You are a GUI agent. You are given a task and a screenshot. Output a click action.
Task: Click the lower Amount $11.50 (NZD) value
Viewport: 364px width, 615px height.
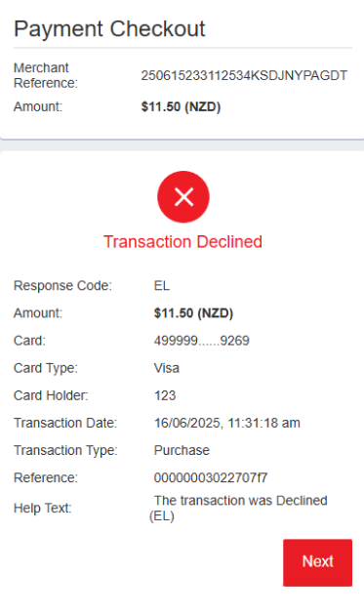click(194, 313)
